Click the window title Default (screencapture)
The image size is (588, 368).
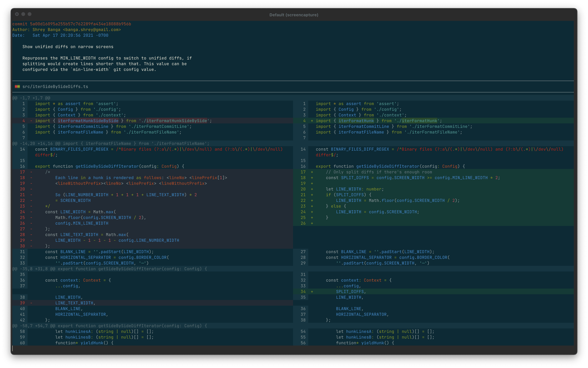click(294, 15)
